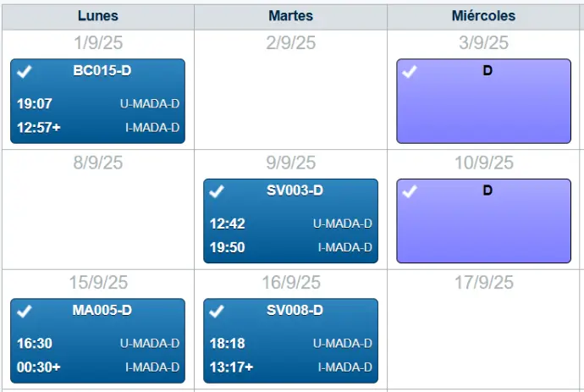Click the 00:30+ I-MADA-D row
Screen dimensions: 584x392
pos(97,367)
